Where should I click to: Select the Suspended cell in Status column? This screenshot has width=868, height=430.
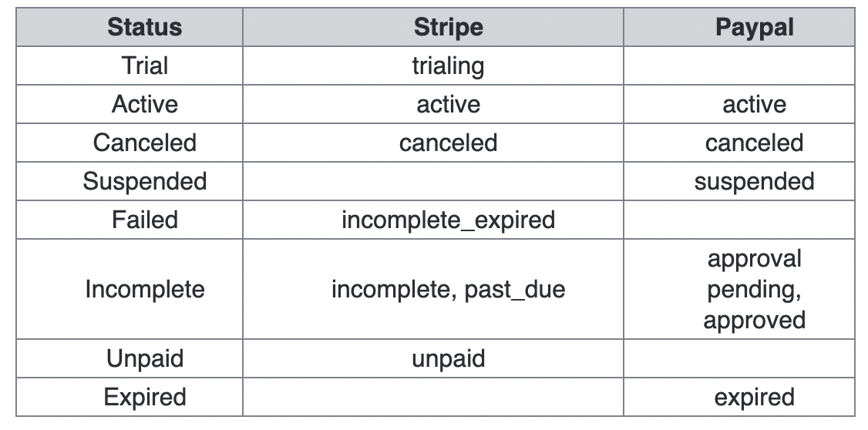pyautogui.click(x=145, y=181)
